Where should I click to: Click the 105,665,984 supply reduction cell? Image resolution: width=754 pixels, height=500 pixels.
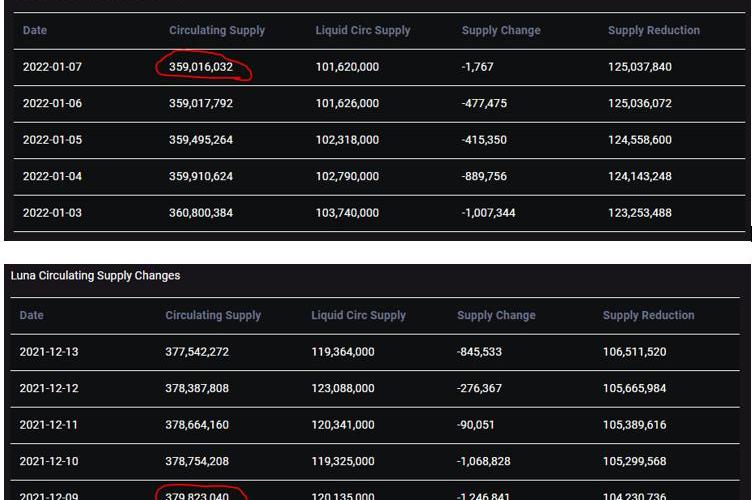point(635,388)
